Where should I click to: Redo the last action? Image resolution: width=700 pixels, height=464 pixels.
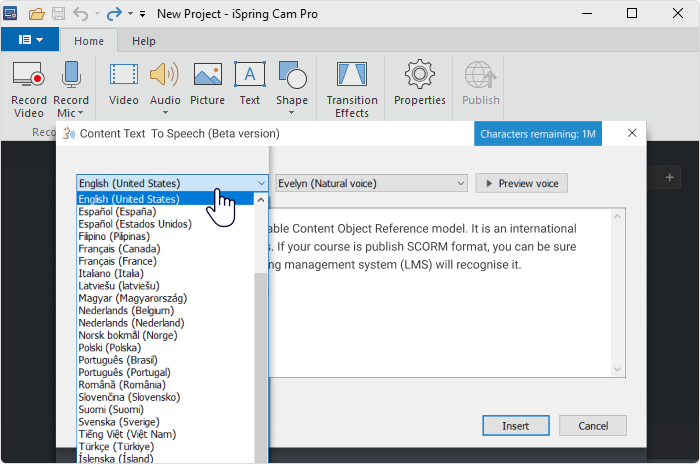click(114, 14)
